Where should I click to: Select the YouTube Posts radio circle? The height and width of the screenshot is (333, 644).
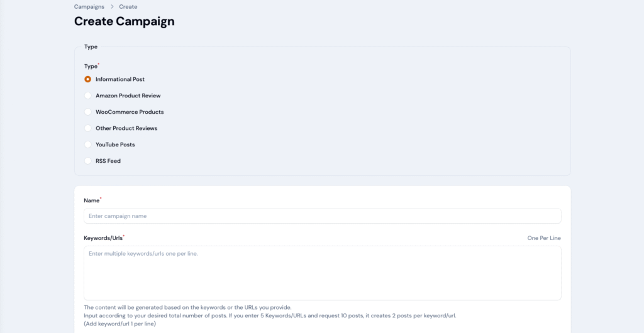(x=87, y=145)
